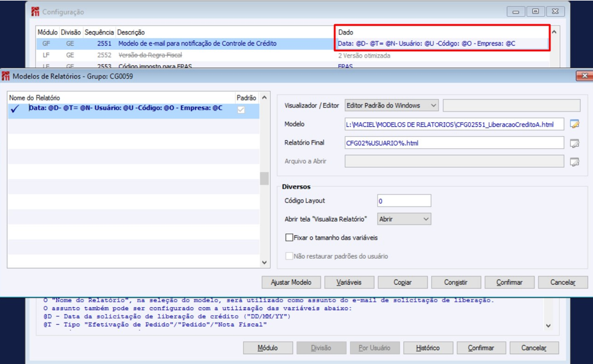Click the Módulo column header
The width and height of the screenshot is (593, 364).
point(47,32)
